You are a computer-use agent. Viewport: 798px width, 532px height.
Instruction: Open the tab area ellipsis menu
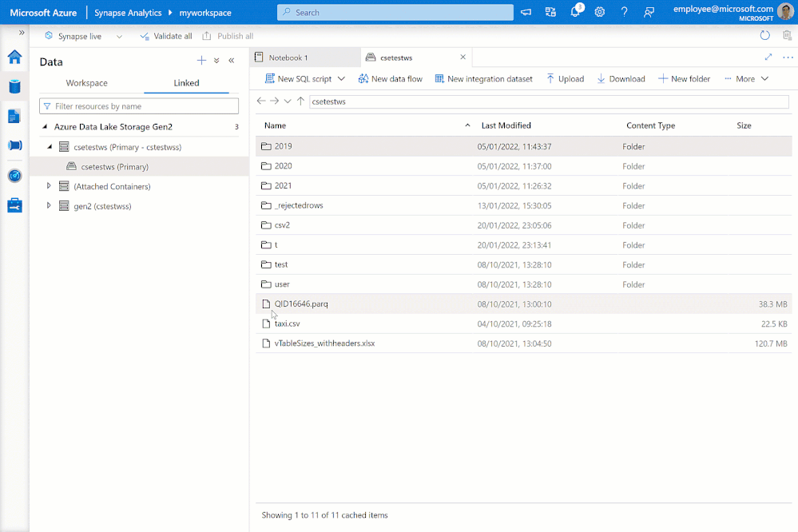pos(788,58)
